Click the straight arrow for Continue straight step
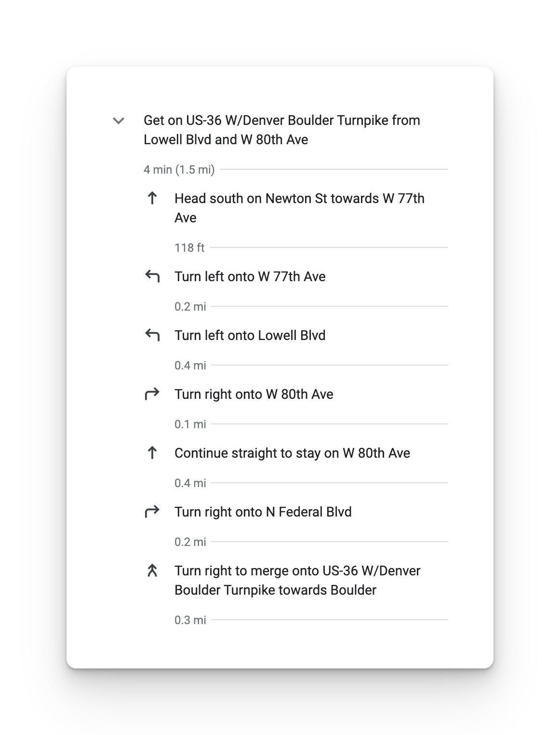 click(x=152, y=453)
